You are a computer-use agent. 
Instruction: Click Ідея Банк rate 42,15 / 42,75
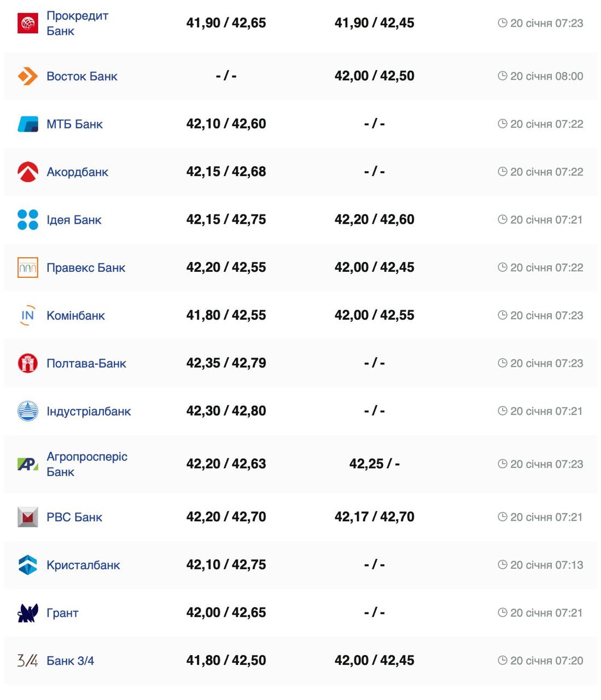tap(226, 219)
